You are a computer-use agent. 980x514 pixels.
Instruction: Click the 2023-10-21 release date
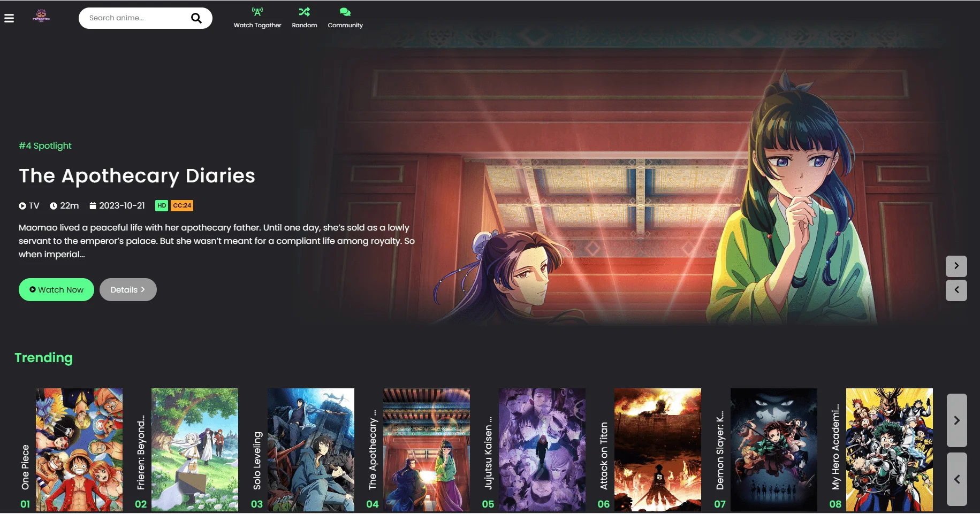tap(117, 205)
